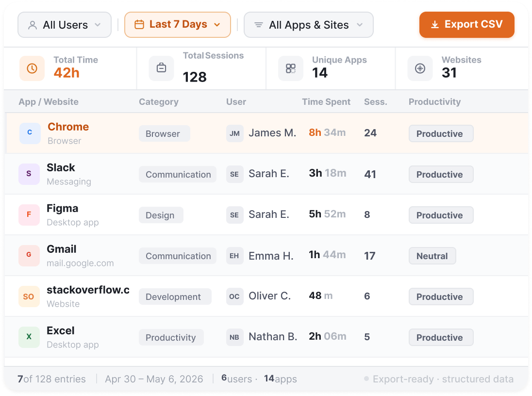Screen dimensions: 532x396
Task: Click the Development category tag
Action: click(175, 296)
